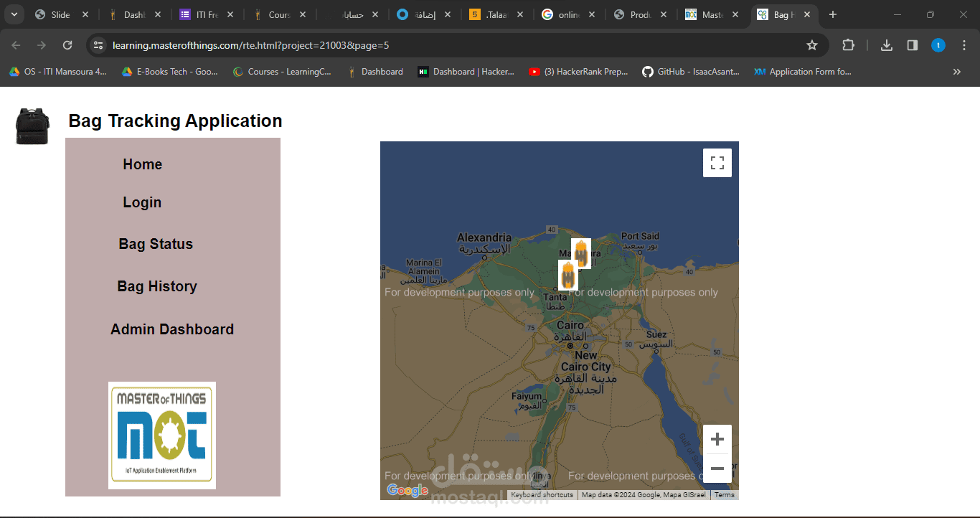
Task: Toggle the browser side panel icon
Action: 913,45
